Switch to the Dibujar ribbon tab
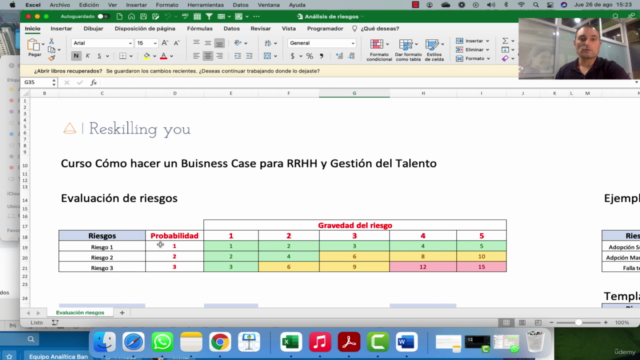This screenshot has width=640, height=360. 93,29
